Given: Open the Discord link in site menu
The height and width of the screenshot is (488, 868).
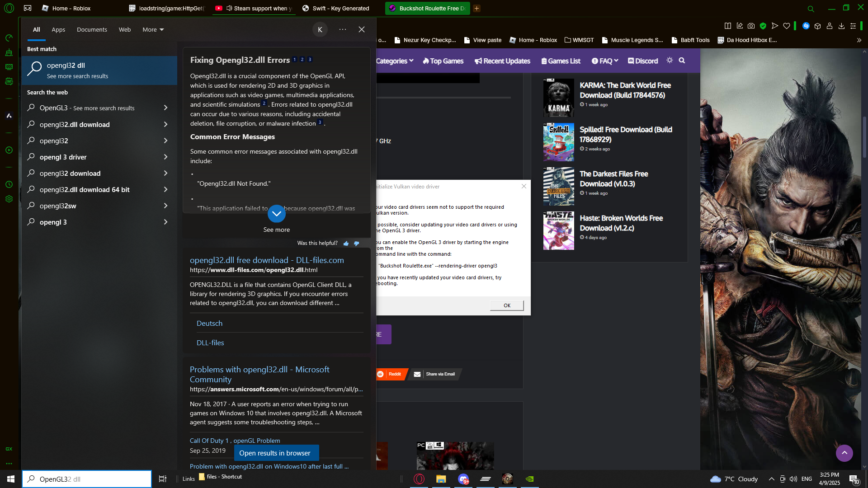Looking at the screenshot, I should pos(643,61).
